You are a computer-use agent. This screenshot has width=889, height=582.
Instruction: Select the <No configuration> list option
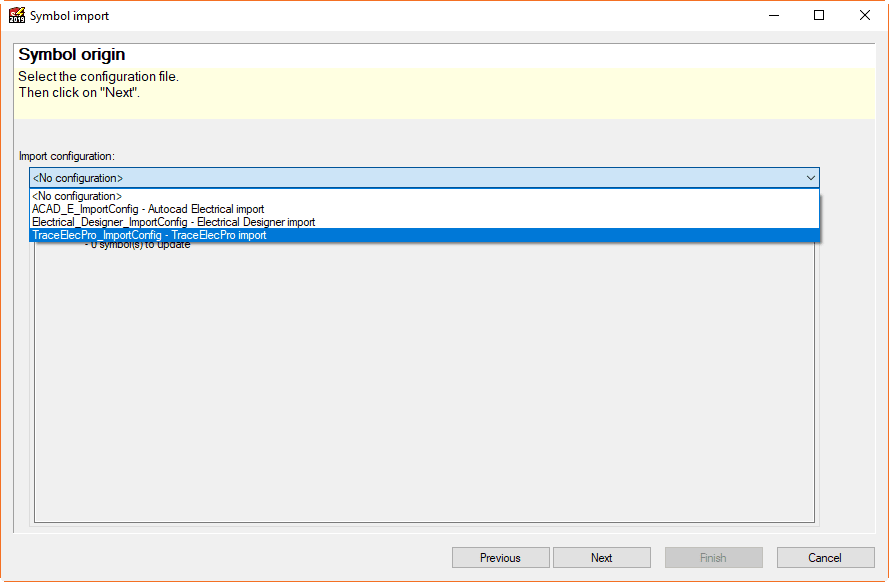point(424,196)
